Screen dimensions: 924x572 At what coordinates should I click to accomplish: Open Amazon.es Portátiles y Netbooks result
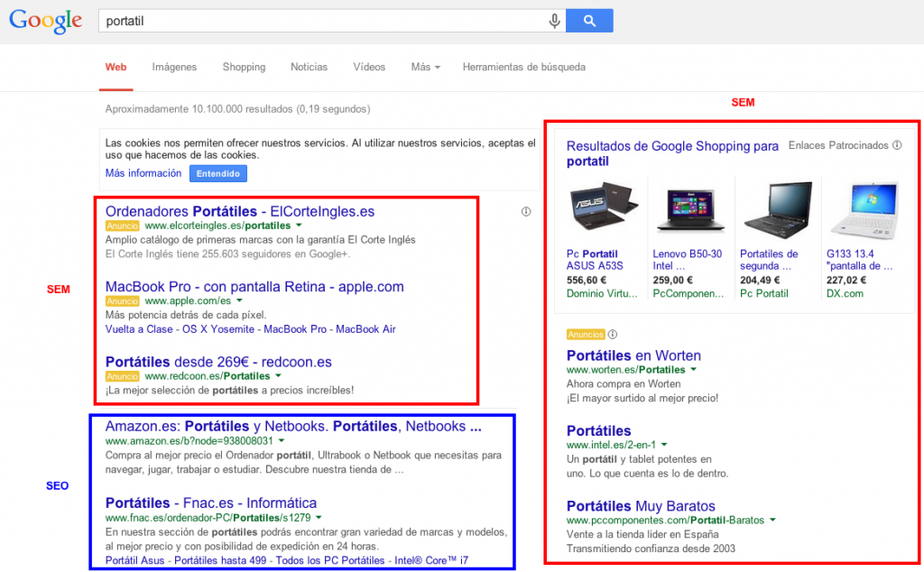coord(293,427)
